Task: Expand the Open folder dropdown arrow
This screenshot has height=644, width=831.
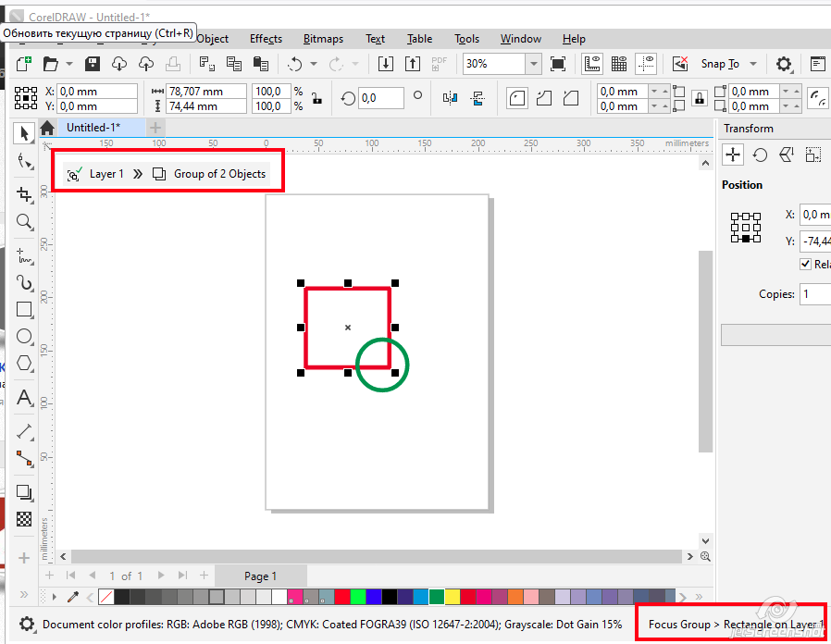Action: tap(68, 64)
